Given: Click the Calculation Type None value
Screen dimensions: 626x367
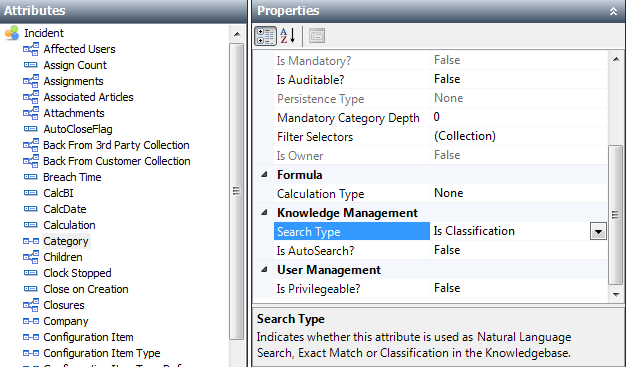Looking at the screenshot, I should click(449, 193).
